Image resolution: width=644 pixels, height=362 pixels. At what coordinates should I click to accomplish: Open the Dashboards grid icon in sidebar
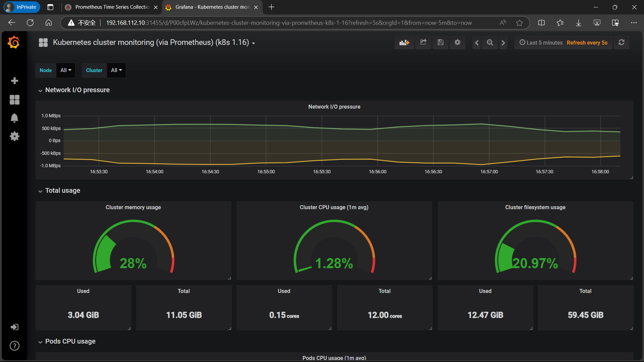point(14,100)
